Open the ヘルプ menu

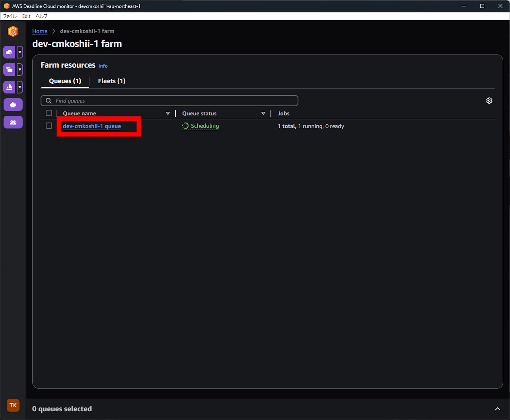click(x=41, y=16)
